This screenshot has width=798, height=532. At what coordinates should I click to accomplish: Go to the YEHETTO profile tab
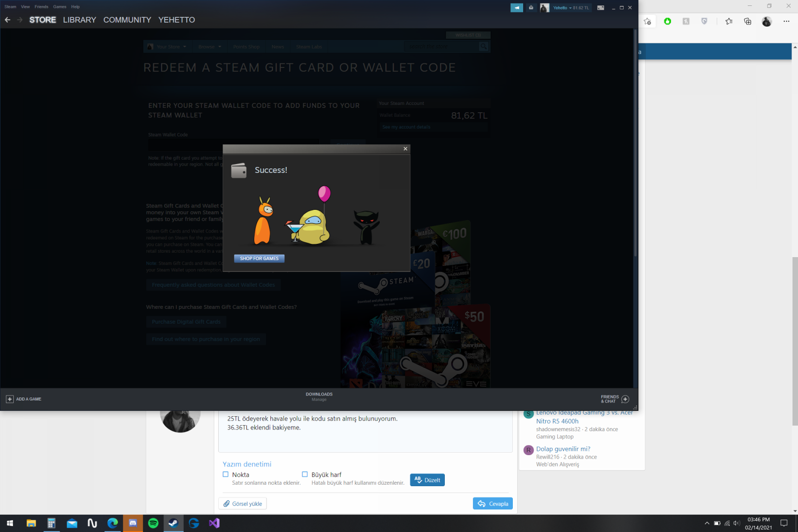(177, 20)
